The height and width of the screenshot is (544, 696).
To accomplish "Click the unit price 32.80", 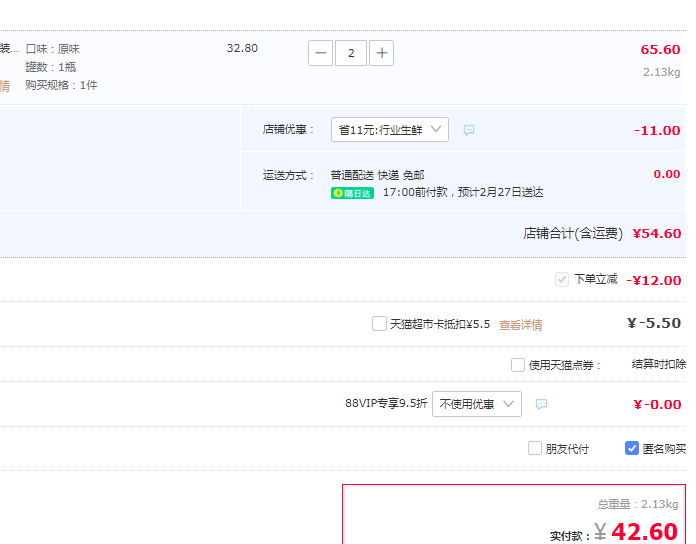I will [242, 48].
